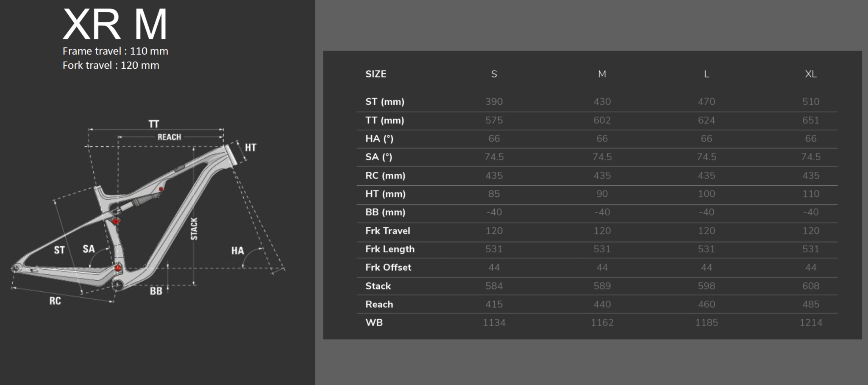
Task: Click the TT value 624 for size L
Action: click(706, 120)
